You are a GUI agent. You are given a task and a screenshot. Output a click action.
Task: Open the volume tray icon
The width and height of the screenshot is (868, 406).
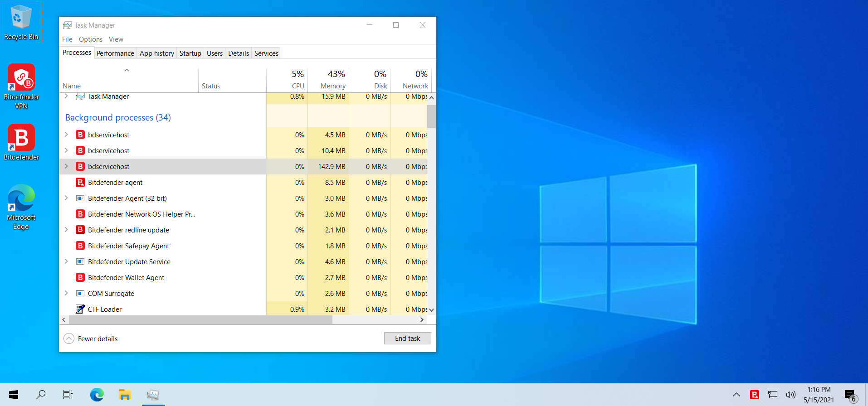(x=791, y=395)
